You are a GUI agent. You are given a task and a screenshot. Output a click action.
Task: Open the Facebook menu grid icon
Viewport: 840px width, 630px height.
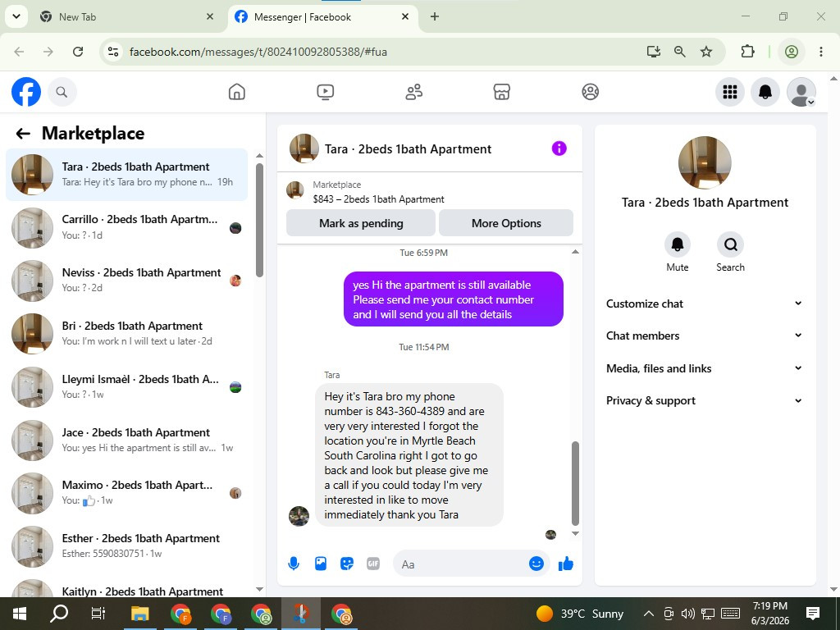pos(729,92)
